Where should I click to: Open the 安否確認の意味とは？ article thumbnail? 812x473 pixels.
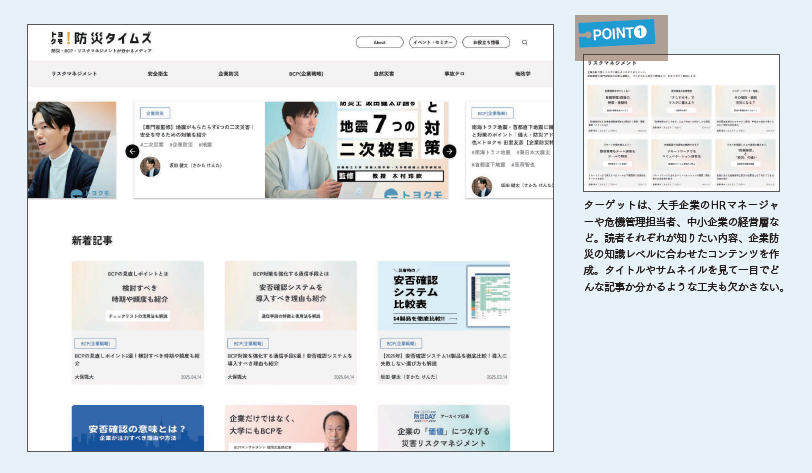(x=138, y=428)
